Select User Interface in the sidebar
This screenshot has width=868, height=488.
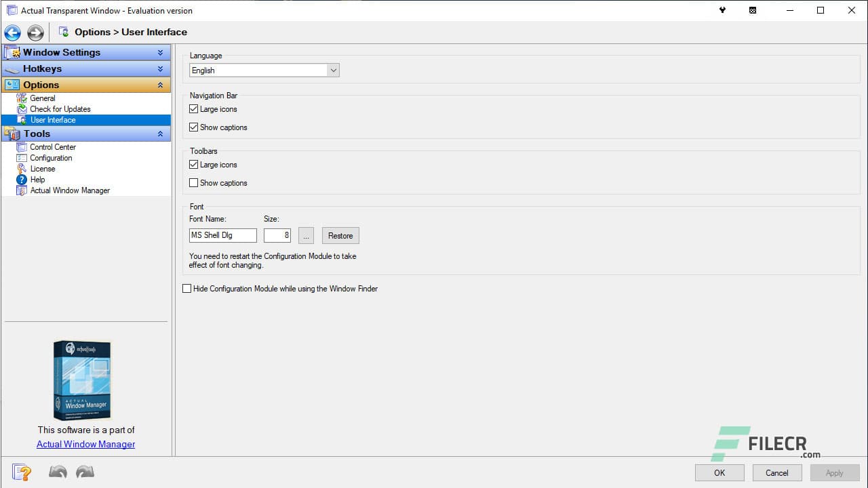(x=52, y=120)
